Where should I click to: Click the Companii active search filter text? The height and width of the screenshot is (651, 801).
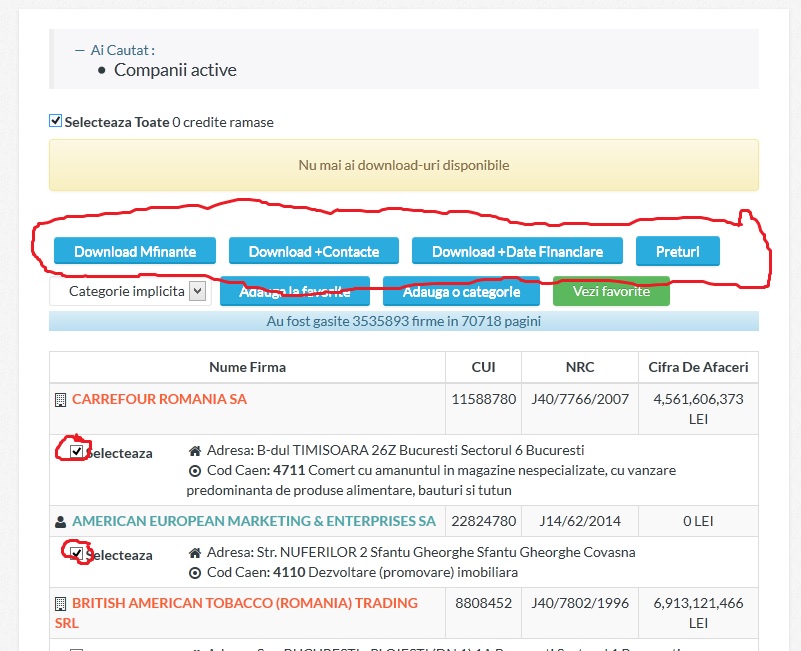click(175, 70)
